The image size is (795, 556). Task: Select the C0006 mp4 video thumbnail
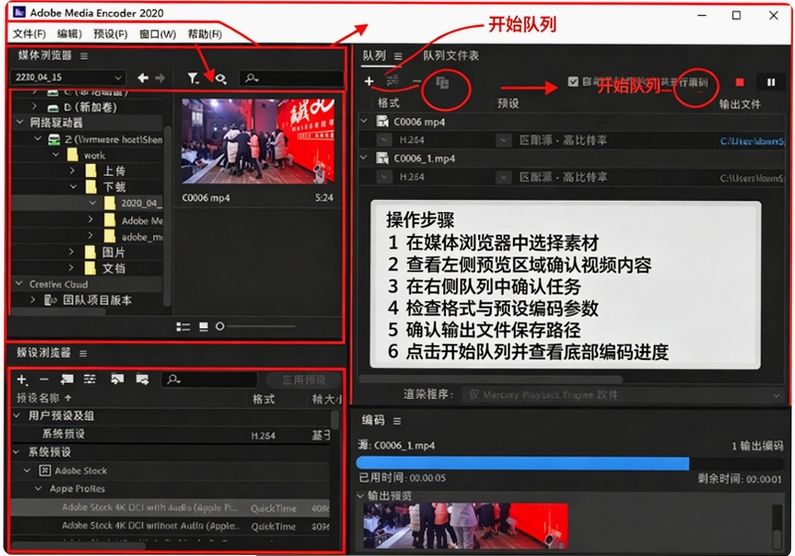point(258,141)
